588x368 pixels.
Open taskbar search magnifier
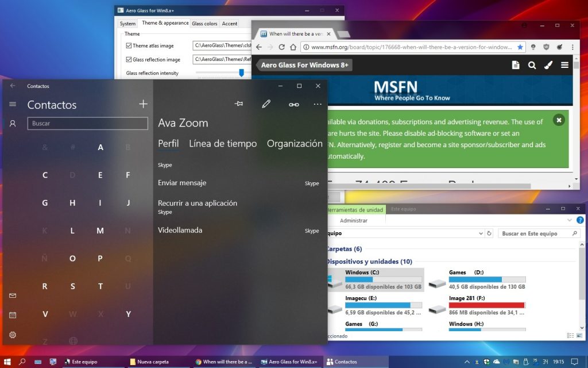click(22, 362)
